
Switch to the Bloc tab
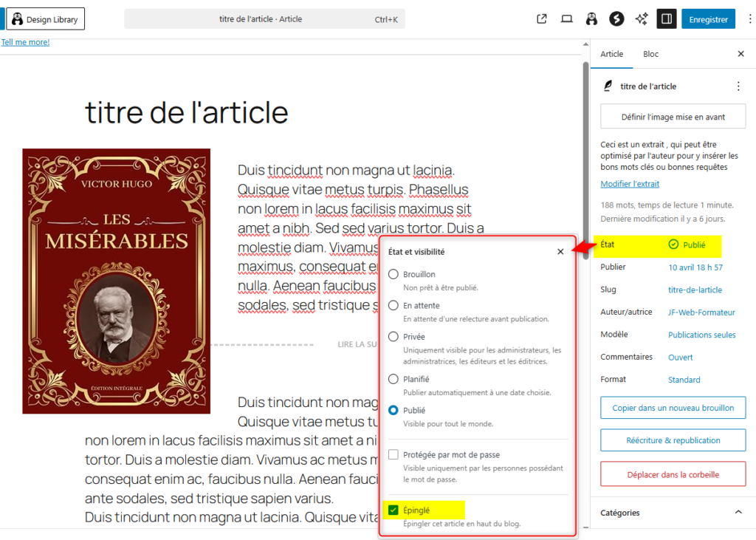point(650,54)
